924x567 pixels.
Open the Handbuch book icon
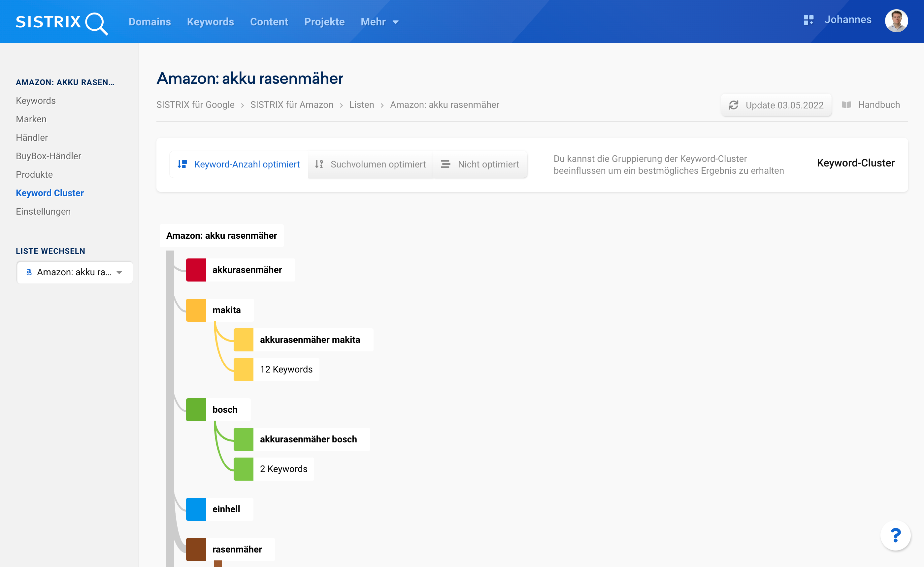tap(846, 105)
